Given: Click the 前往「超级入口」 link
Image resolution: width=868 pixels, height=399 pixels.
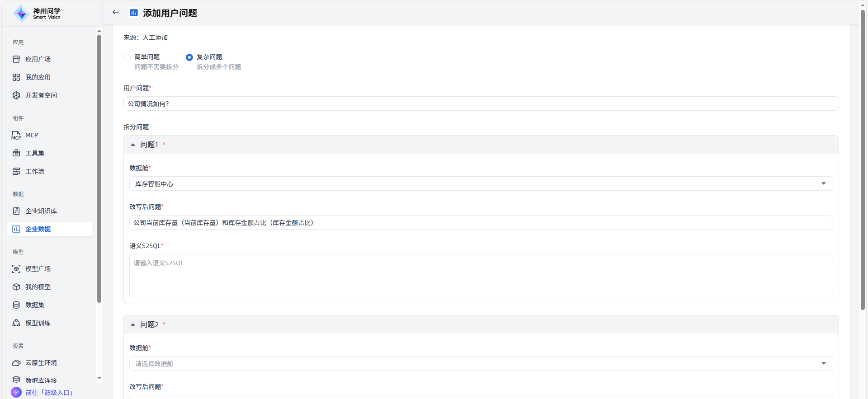Looking at the screenshot, I should tap(49, 393).
